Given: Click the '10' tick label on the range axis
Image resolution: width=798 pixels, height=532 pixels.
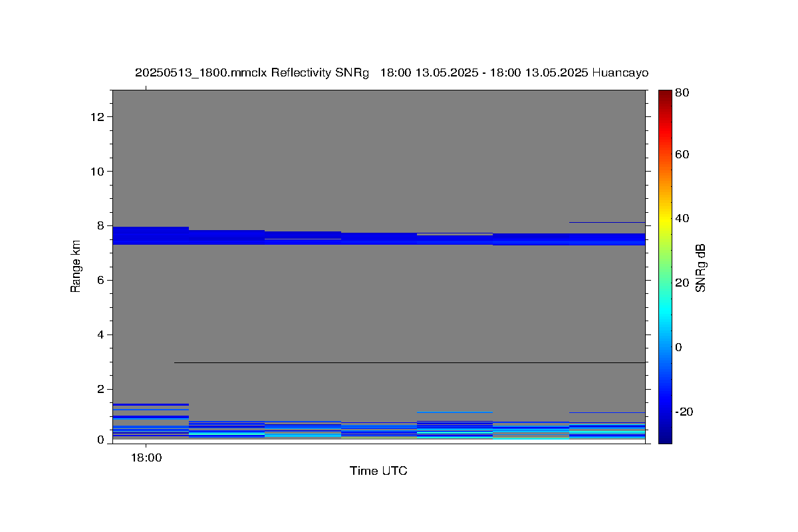Looking at the screenshot, I should tap(99, 172).
